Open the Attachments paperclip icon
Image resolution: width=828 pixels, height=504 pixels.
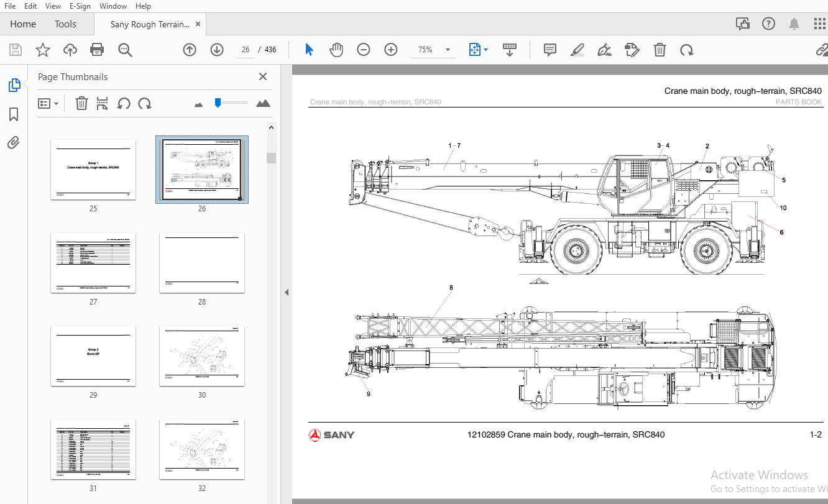tap(14, 143)
